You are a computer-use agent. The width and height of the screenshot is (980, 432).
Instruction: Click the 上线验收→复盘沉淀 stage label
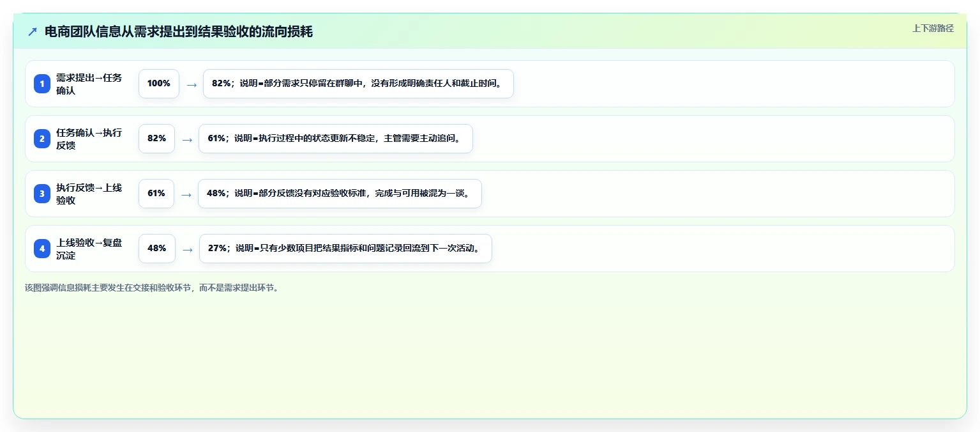click(89, 249)
